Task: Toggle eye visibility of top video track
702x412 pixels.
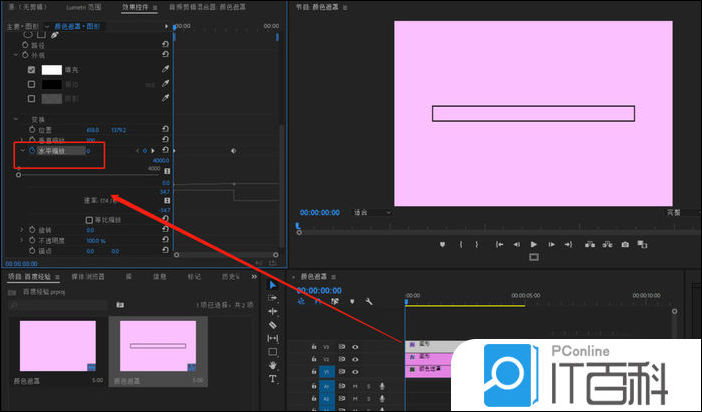Action: pyautogui.click(x=355, y=347)
